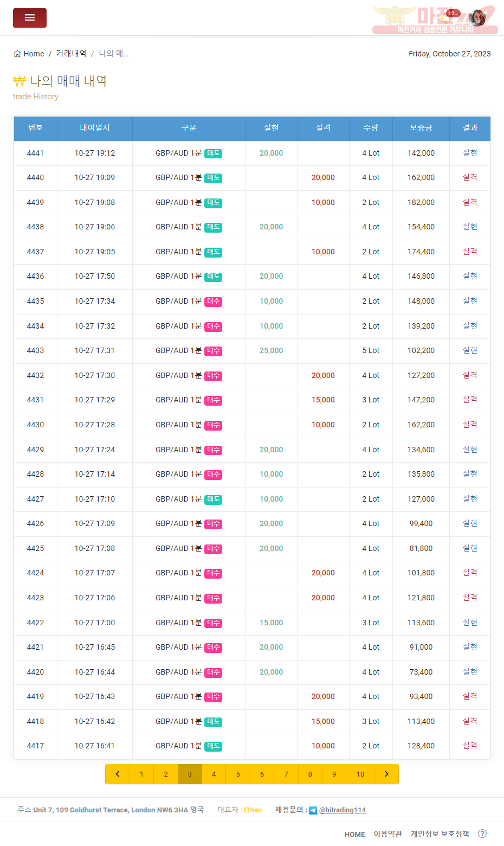Open @hitrading114 Telegram link

point(342,810)
